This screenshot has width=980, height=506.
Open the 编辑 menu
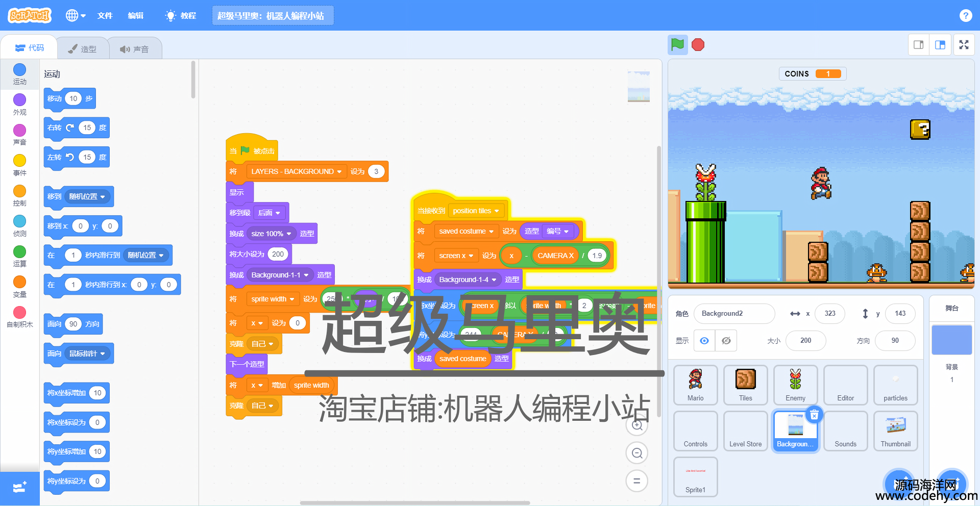coord(136,15)
